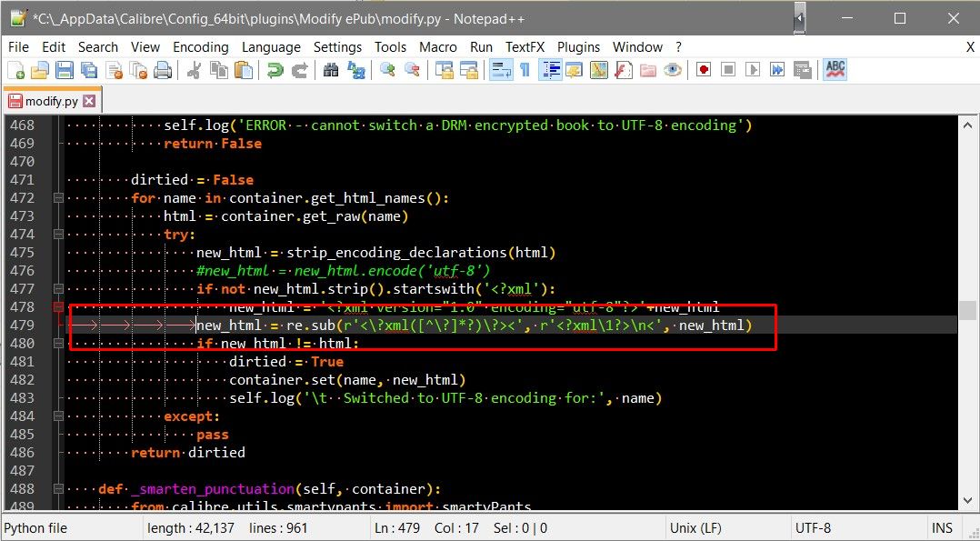
Task: Click the UTF-8 encoding status bar field
Action: tap(813, 528)
